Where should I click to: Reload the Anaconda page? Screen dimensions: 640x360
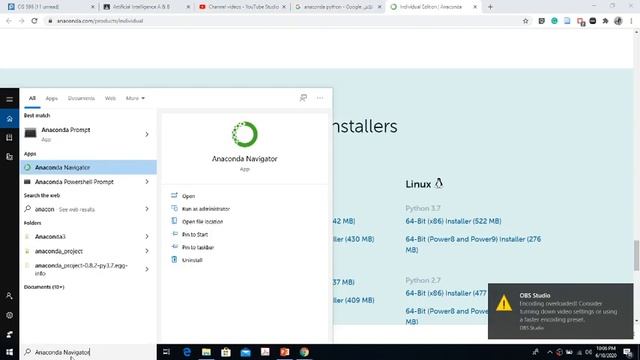click(34, 20)
